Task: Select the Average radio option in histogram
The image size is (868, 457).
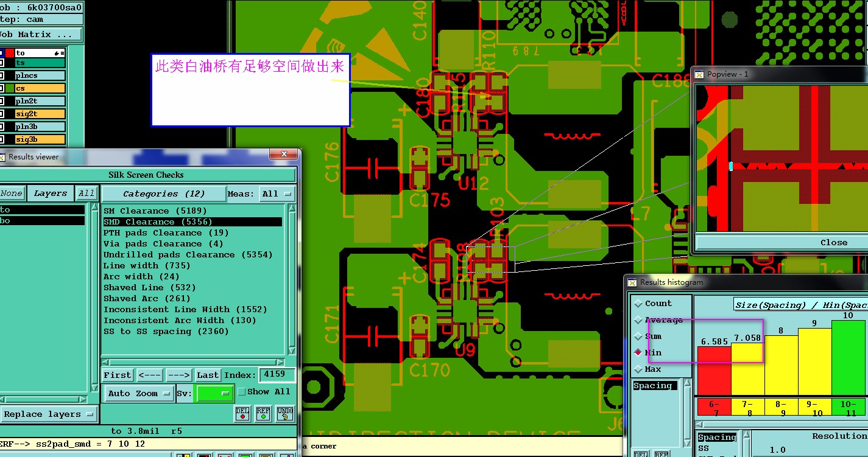Action: point(638,320)
